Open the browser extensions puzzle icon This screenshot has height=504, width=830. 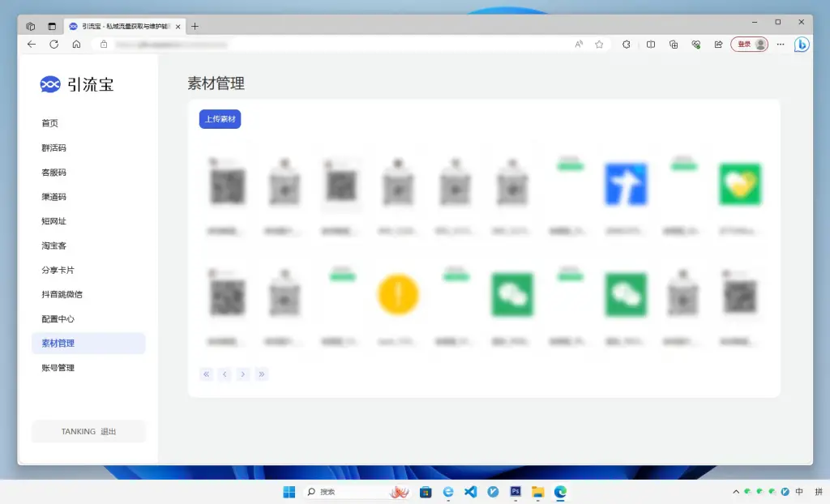coord(627,45)
